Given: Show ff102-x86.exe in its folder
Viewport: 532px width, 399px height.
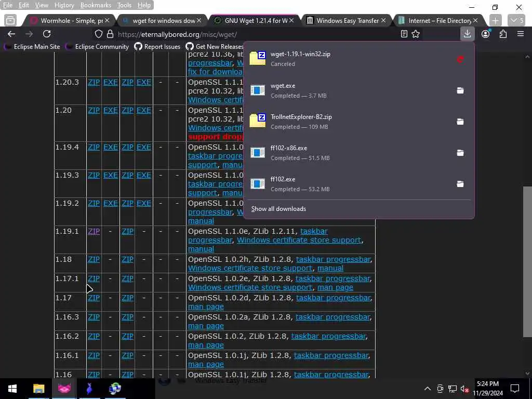Looking at the screenshot, I should coord(460,153).
